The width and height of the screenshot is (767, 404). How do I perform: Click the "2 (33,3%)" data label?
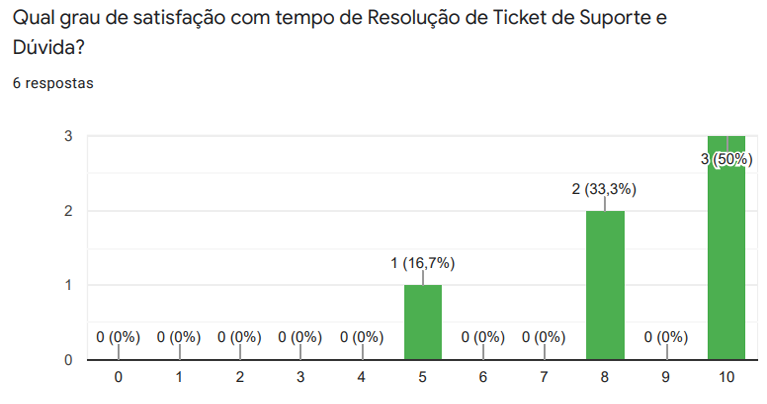click(x=604, y=189)
